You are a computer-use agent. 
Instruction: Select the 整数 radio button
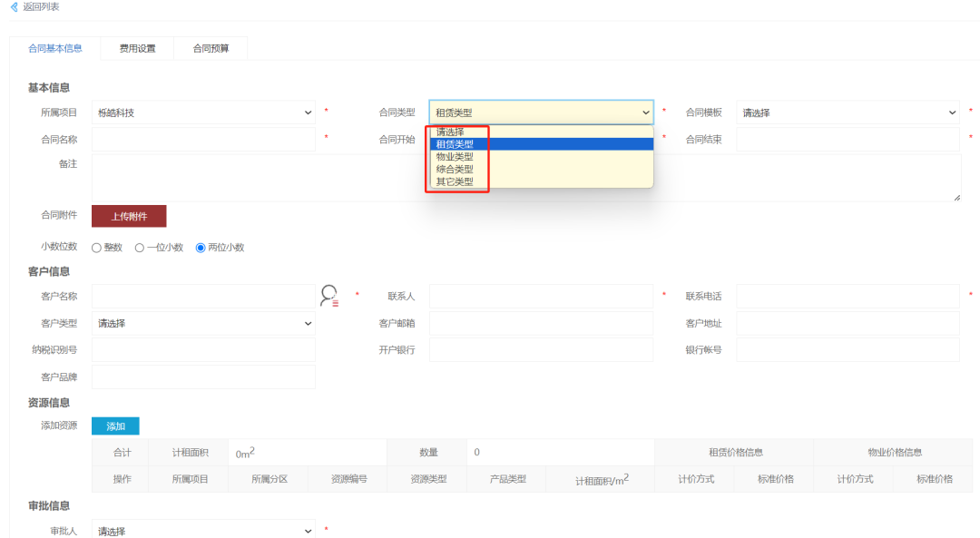click(96, 248)
